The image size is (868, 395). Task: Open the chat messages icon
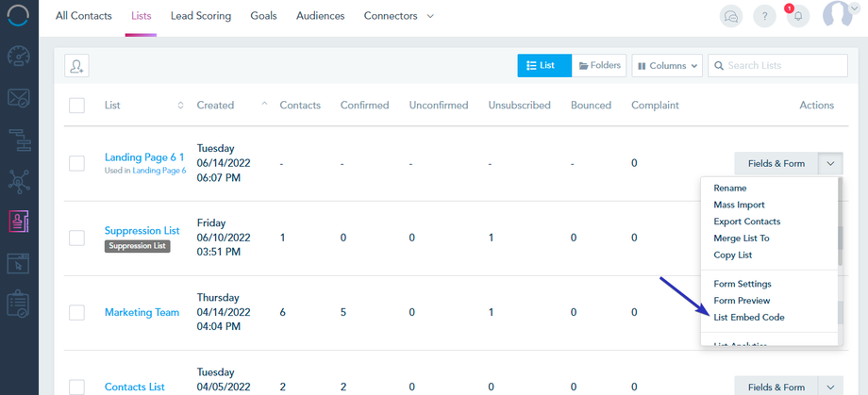[730, 16]
